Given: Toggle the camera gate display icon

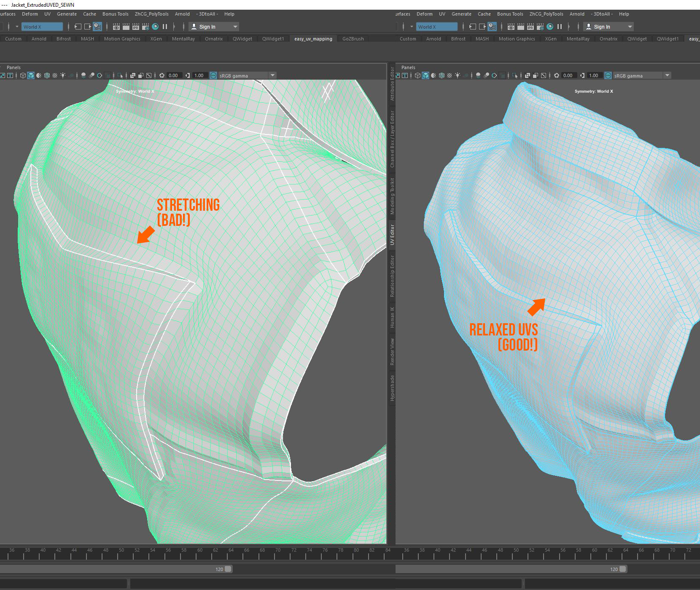Looking at the screenshot, I should 133,75.
